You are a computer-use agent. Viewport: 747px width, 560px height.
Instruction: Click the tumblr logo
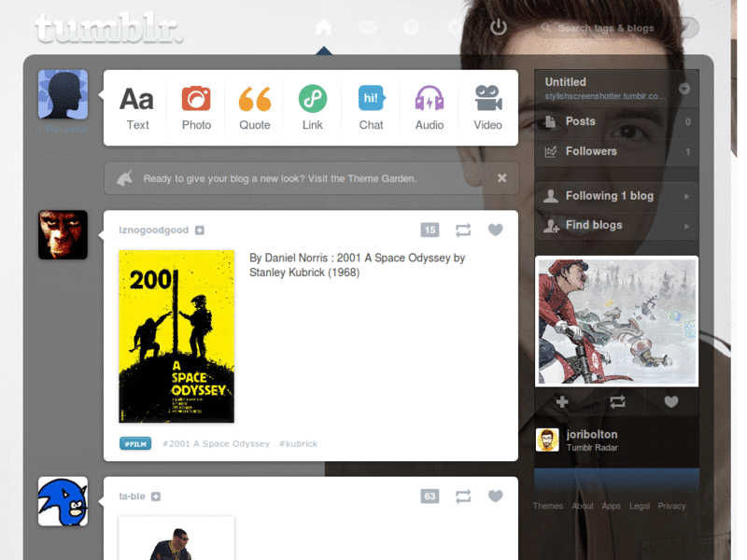(x=109, y=28)
